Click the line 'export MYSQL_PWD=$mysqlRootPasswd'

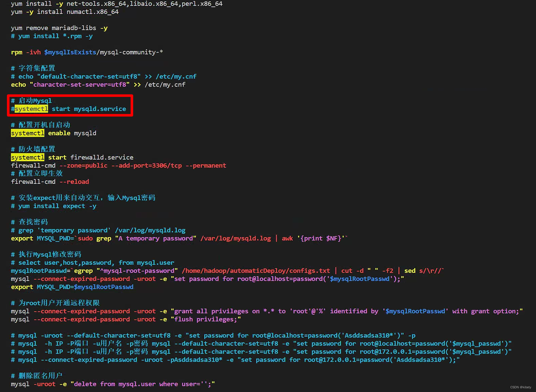72,287
